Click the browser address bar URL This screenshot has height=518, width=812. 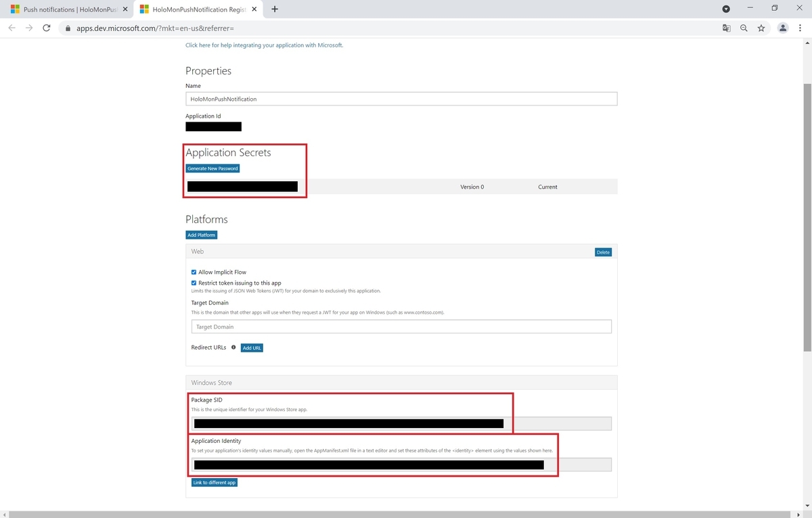tap(155, 28)
